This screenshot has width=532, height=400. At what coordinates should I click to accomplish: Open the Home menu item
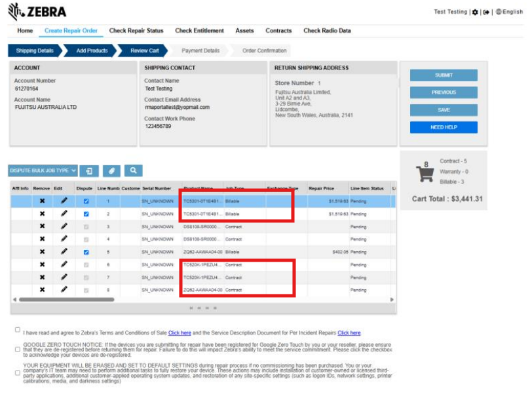point(25,31)
